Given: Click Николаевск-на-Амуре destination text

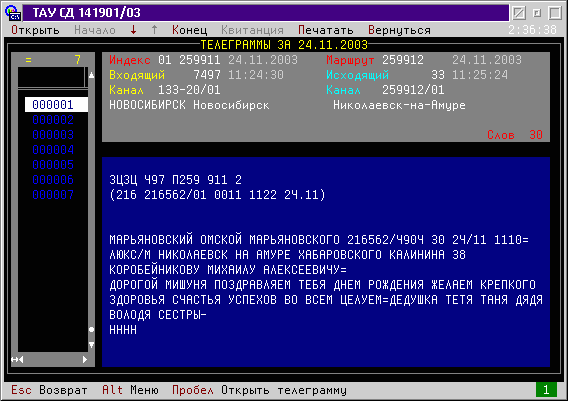Looking at the screenshot, I should (399, 105).
